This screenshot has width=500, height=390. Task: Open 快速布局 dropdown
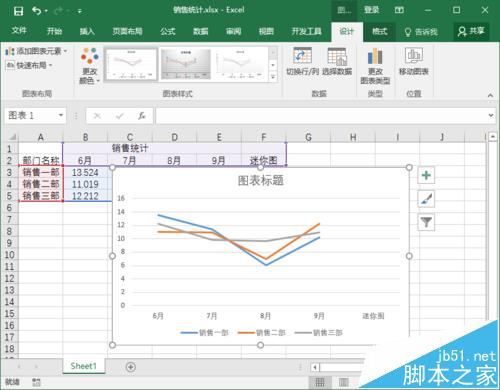point(29,65)
